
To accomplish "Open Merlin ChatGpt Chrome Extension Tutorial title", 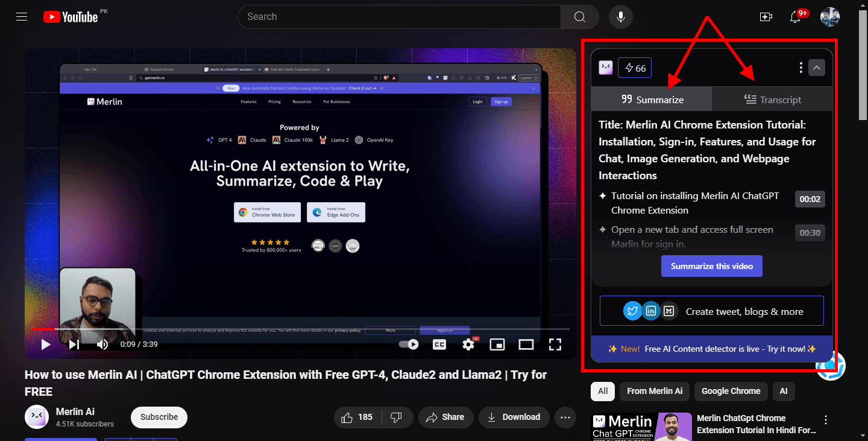I will point(756,424).
